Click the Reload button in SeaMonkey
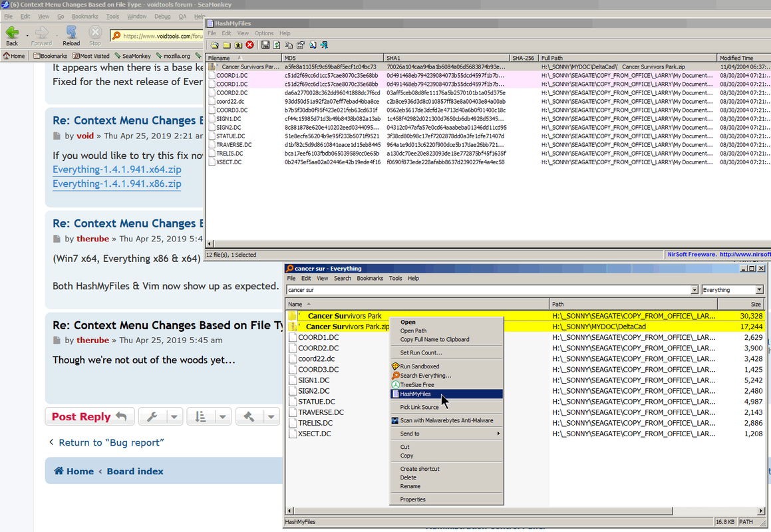 coord(71,36)
